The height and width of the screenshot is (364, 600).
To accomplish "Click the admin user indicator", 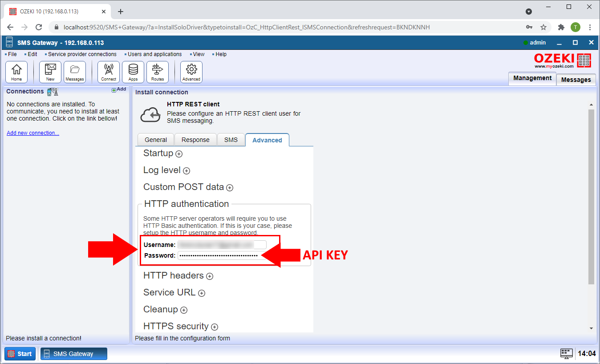I will tap(535, 43).
